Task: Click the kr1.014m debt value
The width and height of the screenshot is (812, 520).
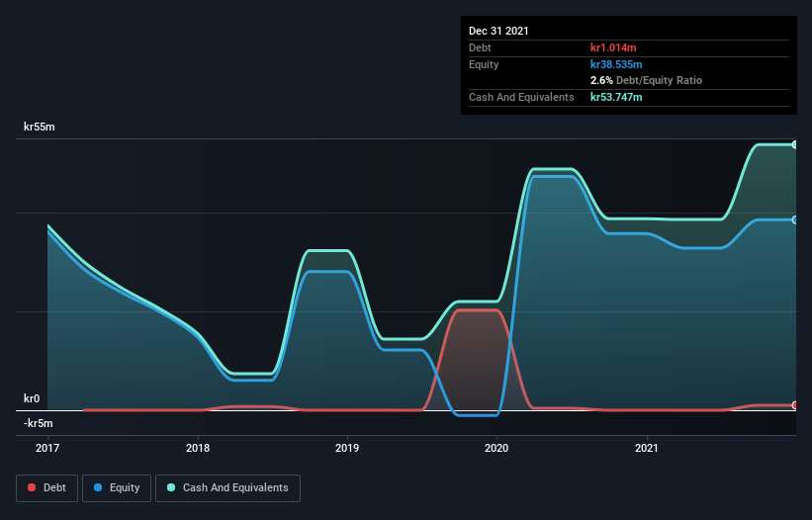Action: click(x=613, y=47)
